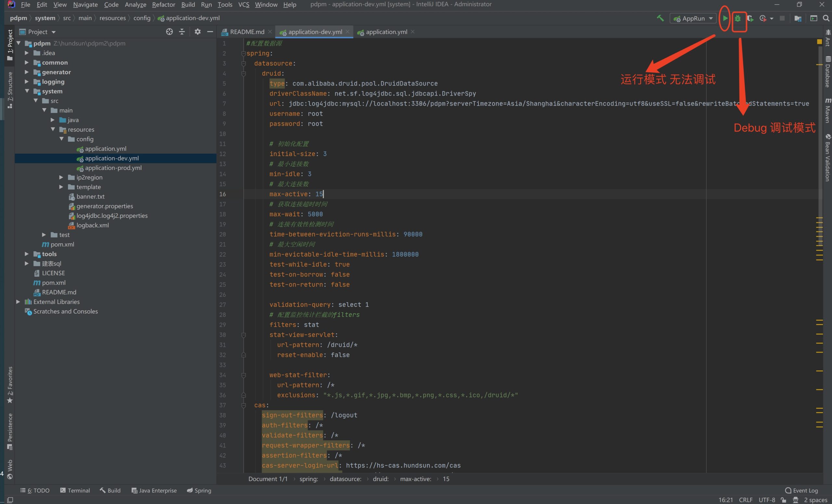832x504 pixels.
Task: Click the inspector face icon in status bar
Action: 796,500
